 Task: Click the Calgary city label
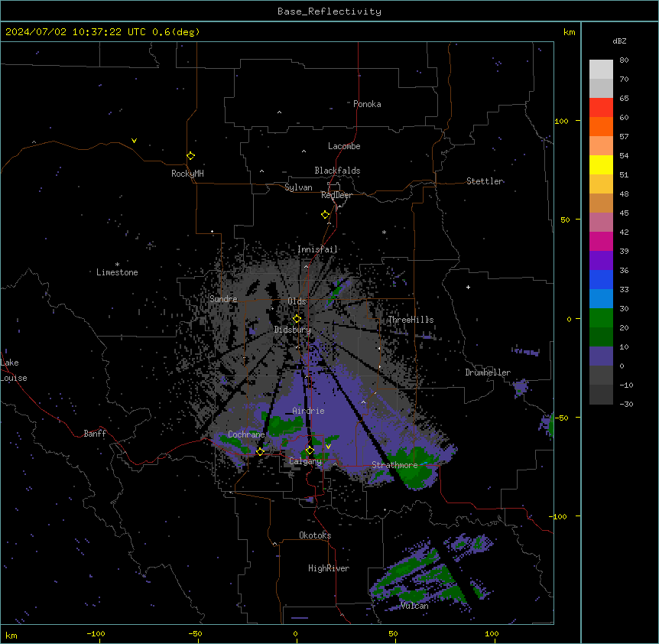pos(305,461)
